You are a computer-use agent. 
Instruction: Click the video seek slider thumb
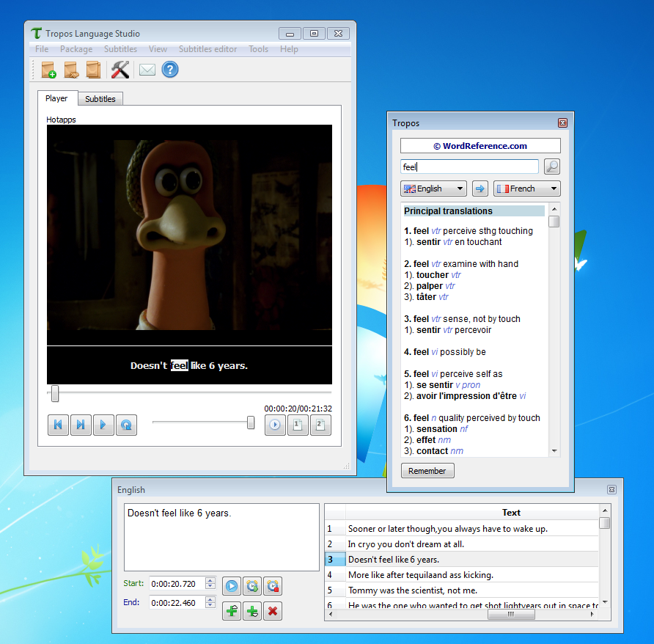pos(55,393)
